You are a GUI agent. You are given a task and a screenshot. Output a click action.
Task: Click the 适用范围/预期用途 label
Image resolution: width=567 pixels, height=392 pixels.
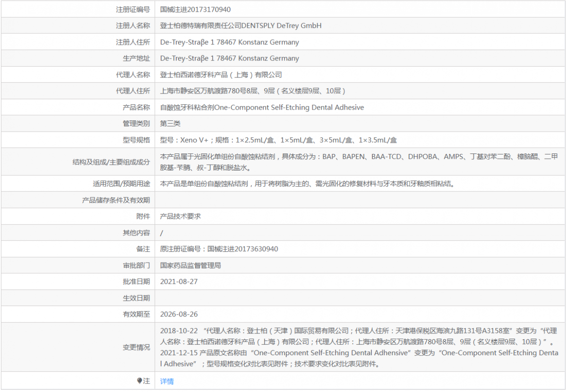pos(121,184)
